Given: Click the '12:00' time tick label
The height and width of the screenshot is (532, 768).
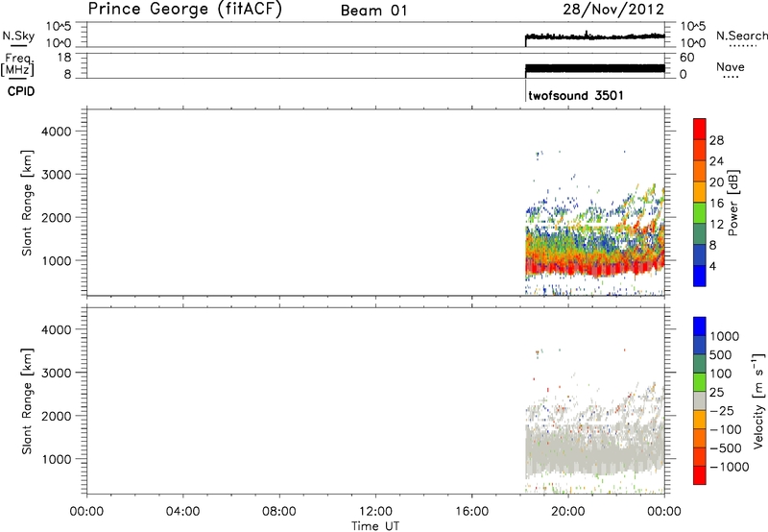Looking at the screenshot, I should 375,512.
